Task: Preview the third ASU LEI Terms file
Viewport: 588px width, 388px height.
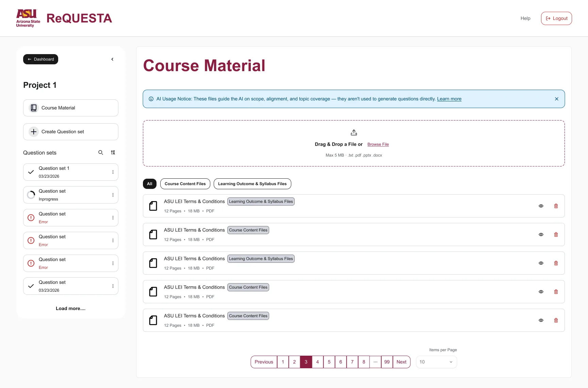Action: [541, 263]
